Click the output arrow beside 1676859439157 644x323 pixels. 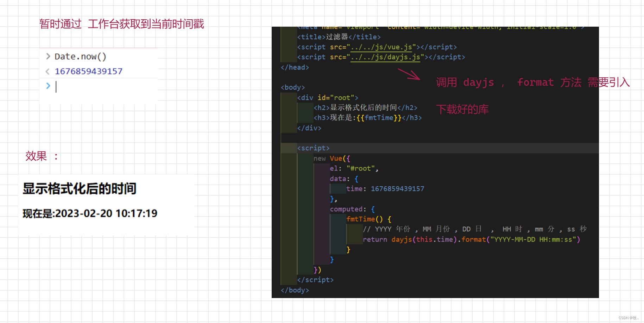[48, 71]
